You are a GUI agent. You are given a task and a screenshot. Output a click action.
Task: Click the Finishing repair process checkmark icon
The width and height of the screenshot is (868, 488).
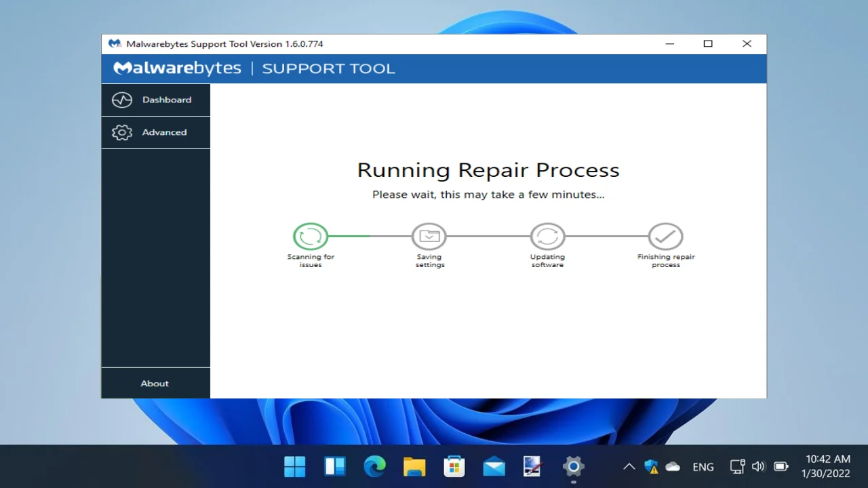point(665,237)
